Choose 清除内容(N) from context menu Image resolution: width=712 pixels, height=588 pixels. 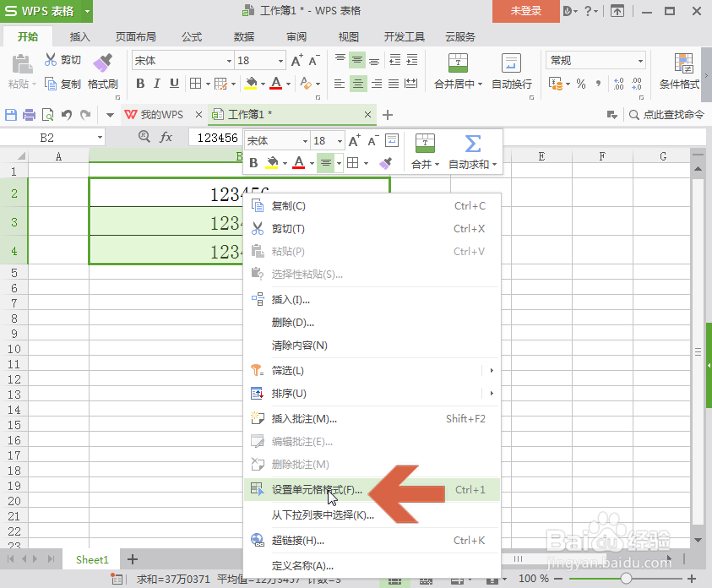(x=372, y=346)
